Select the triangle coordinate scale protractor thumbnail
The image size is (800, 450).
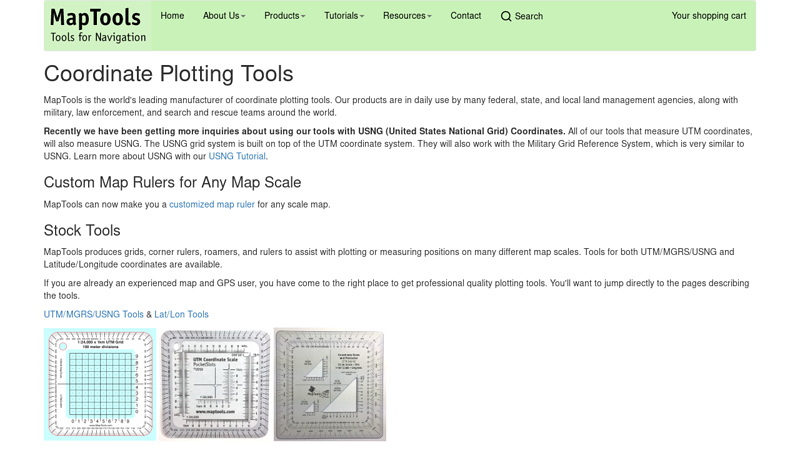[x=330, y=384]
